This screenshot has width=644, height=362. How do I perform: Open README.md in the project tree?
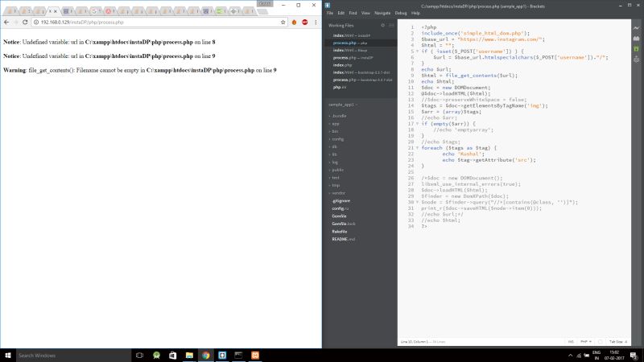tap(344, 239)
